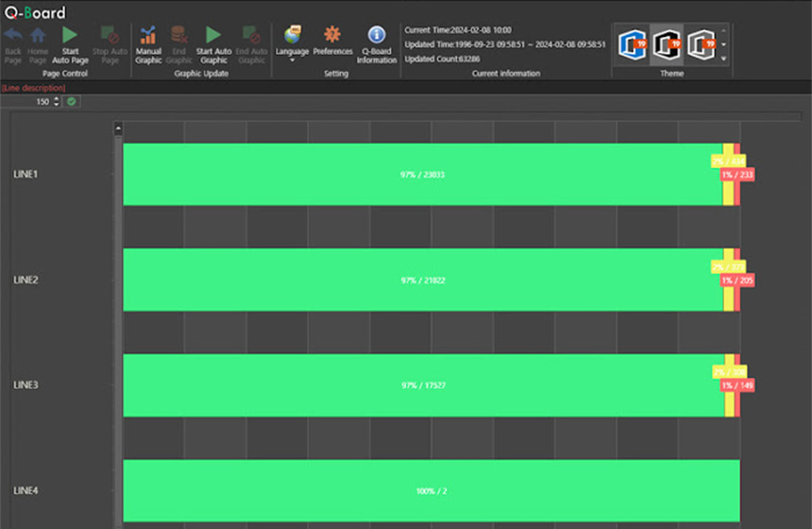
Task: Click the Line description label
Action: click(34, 88)
